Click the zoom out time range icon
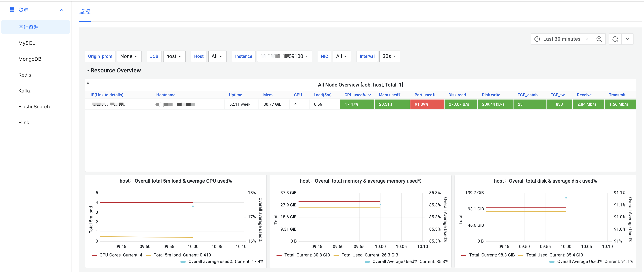The image size is (644, 272). 599,39
